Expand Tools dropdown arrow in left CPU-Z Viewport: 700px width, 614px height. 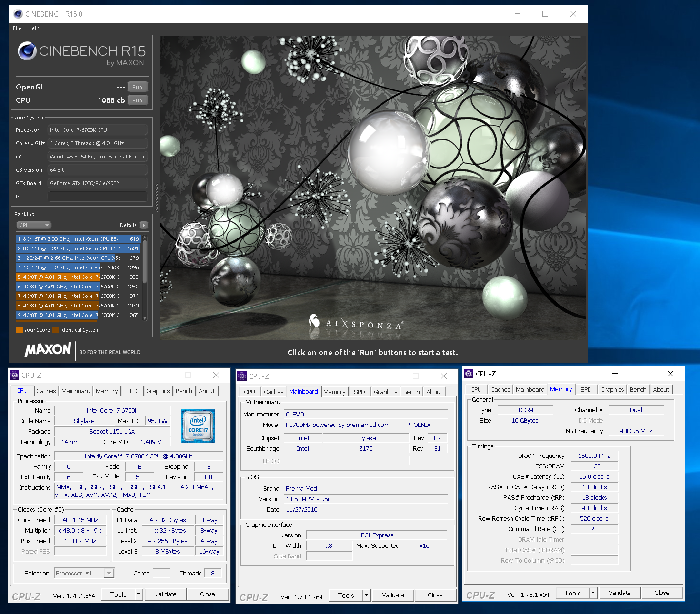[139, 594]
